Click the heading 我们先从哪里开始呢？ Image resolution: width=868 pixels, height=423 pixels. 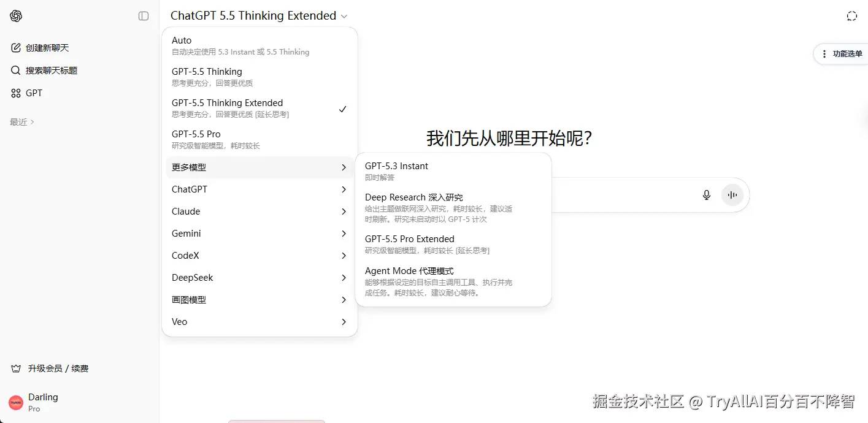(509, 139)
